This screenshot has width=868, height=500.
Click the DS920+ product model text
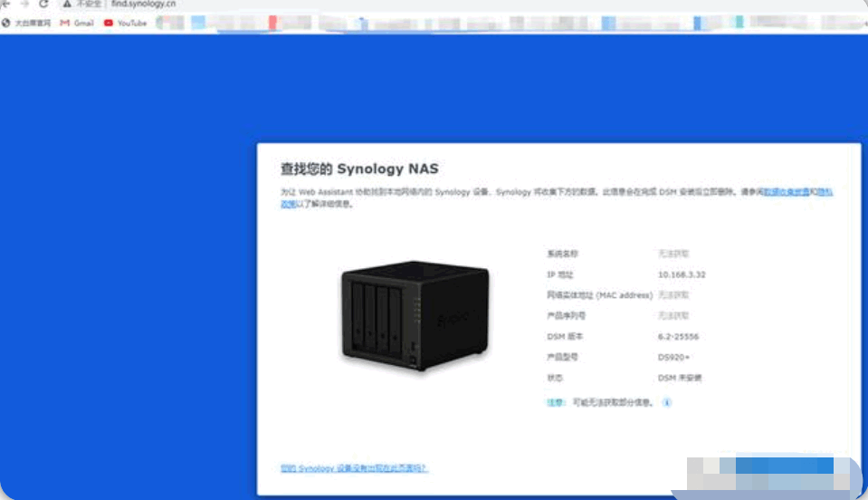[x=673, y=357]
